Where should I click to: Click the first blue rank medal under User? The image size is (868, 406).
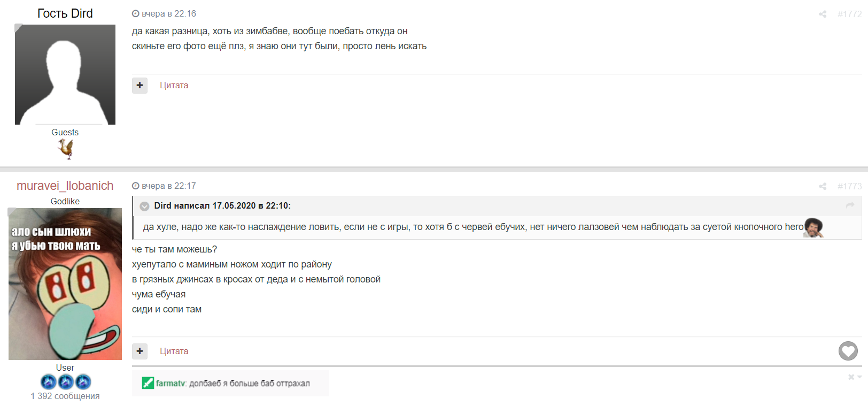pyautogui.click(x=49, y=382)
